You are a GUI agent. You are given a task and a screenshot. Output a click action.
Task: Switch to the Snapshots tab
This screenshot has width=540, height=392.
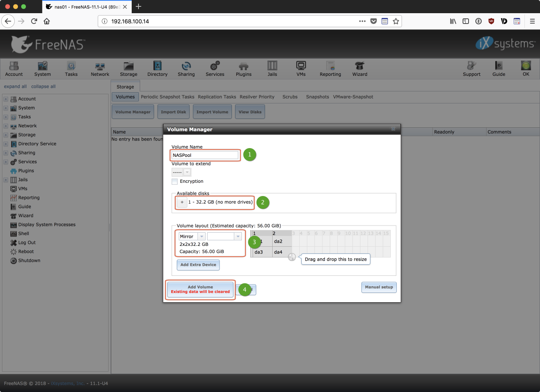(317, 97)
